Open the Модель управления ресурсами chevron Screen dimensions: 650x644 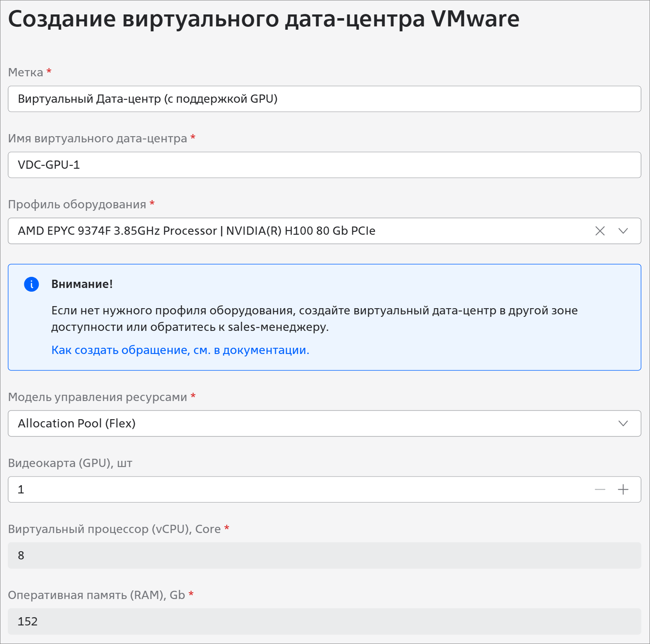[623, 424]
